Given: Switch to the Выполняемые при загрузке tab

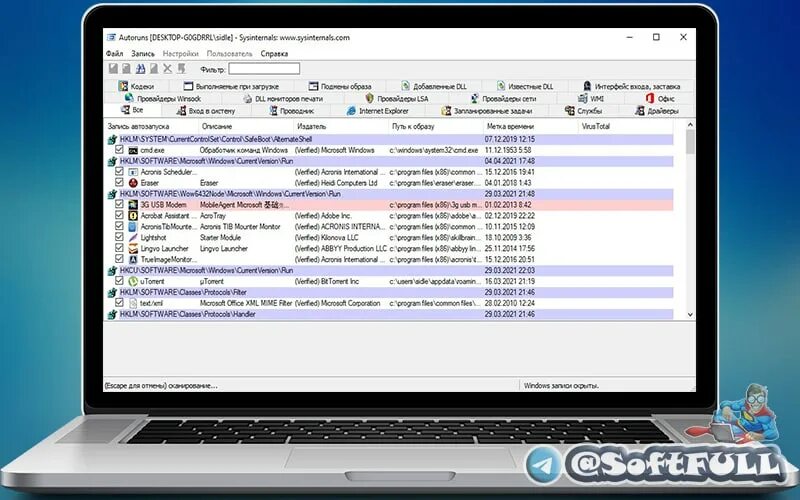Looking at the screenshot, I should 231,86.
